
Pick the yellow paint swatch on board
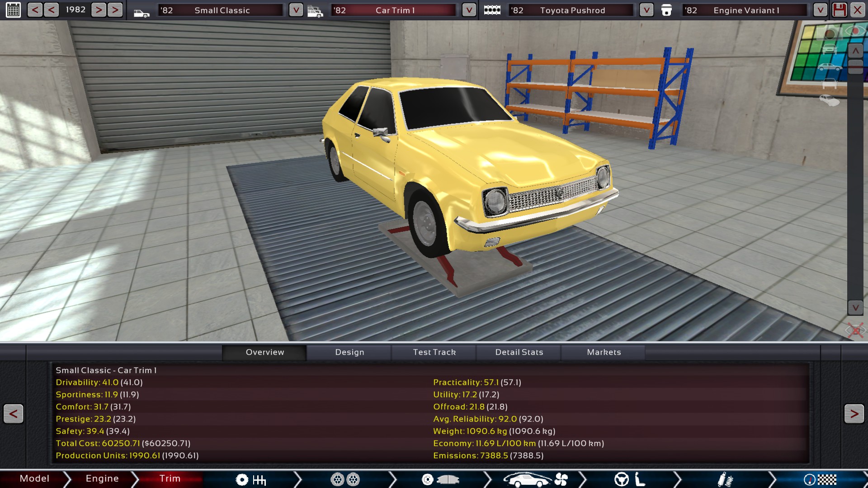coord(808,32)
